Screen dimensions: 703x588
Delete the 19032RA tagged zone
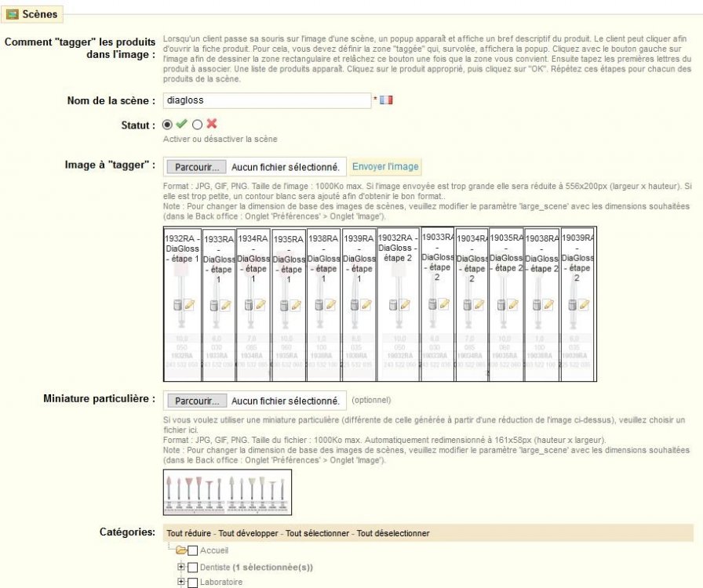point(393,305)
